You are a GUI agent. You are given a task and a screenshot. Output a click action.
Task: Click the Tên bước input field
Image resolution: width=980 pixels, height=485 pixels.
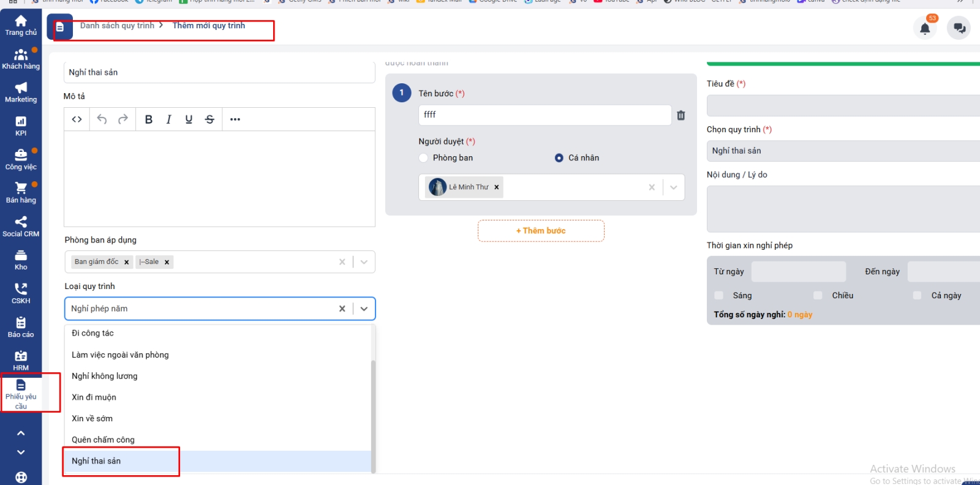544,115
